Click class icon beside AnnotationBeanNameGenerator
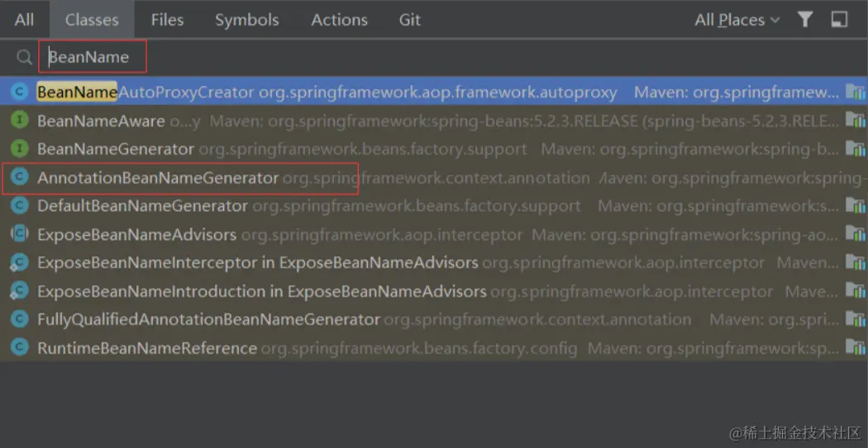 click(20, 178)
